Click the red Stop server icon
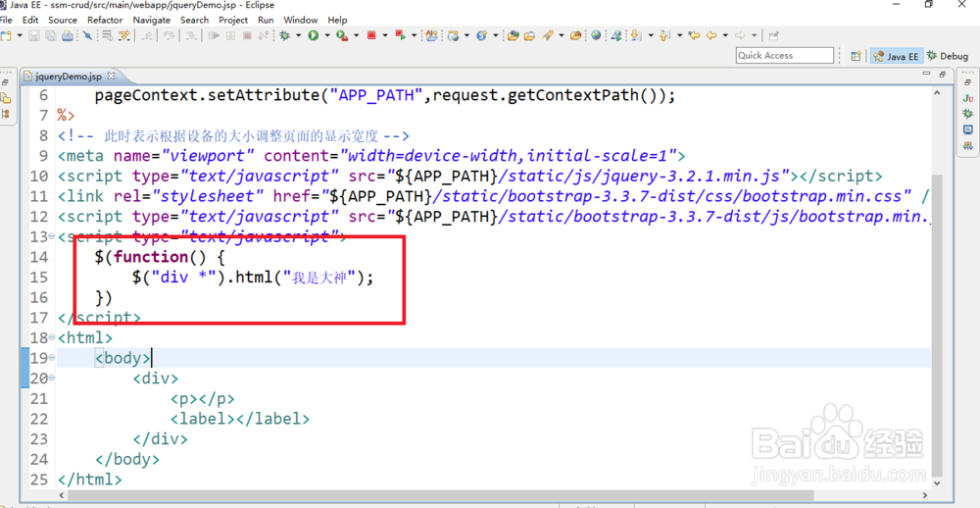This screenshot has width=980, height=508. 371,35
